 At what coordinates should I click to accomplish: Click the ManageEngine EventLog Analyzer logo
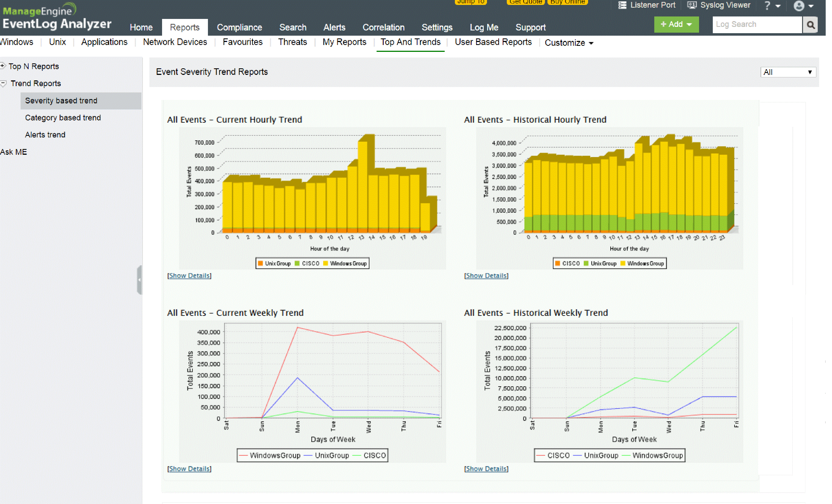click(x=57, y=17)
